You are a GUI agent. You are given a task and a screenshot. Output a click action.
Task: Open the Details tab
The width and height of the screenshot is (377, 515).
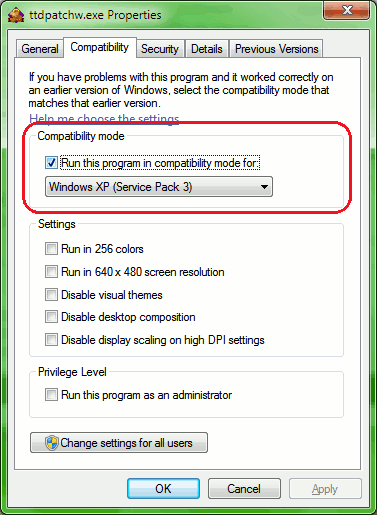pyautogui.click(x=207, y=49)
